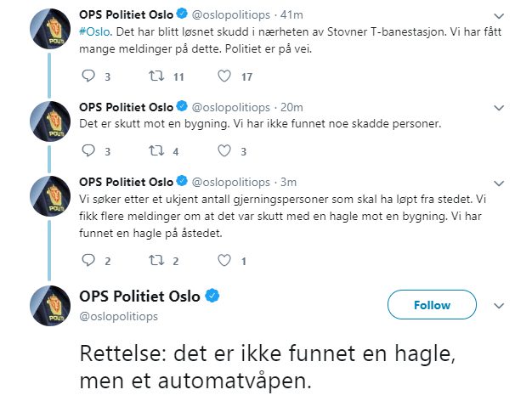Follow OPS Politiet Oslo
532x401 pixels.
pos(432,305)
